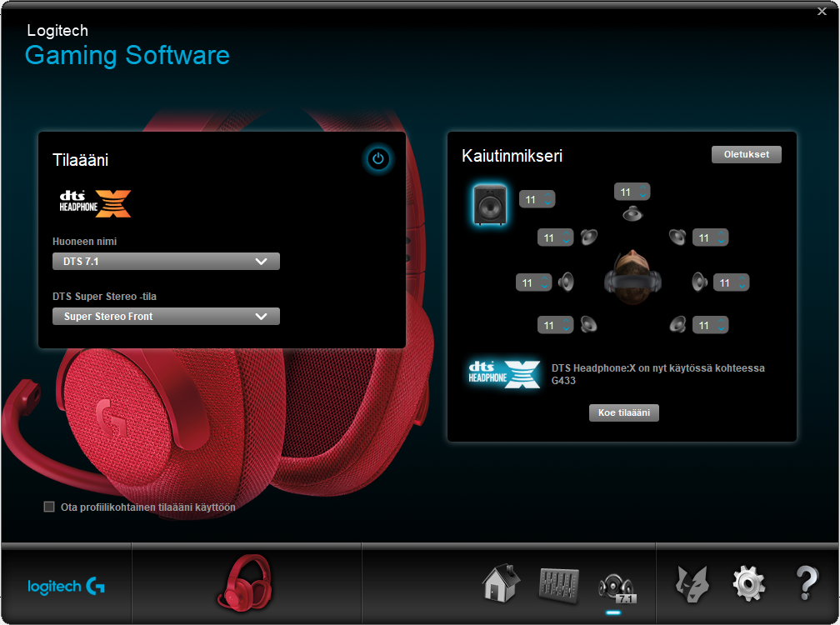Viewport: 840px width, 625px height.
Task: Open the 7.1 surround sound tab icon
Action: click(617, 588)
